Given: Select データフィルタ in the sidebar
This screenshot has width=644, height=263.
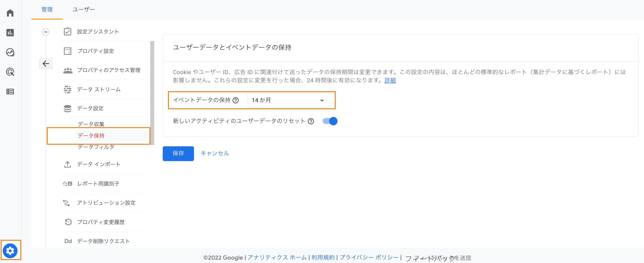Looking at the screenshot, I should point(96,147).
